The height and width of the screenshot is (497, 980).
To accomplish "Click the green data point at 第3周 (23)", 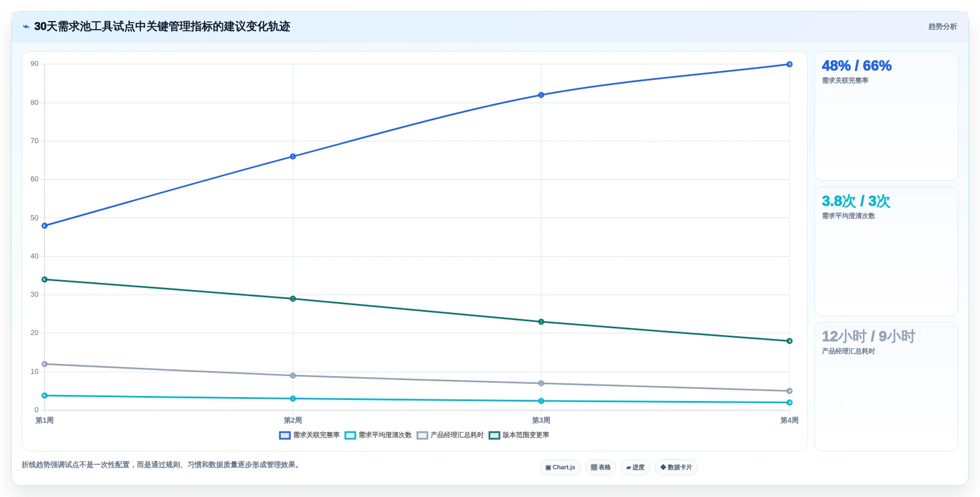I will [x=541, y=322].
